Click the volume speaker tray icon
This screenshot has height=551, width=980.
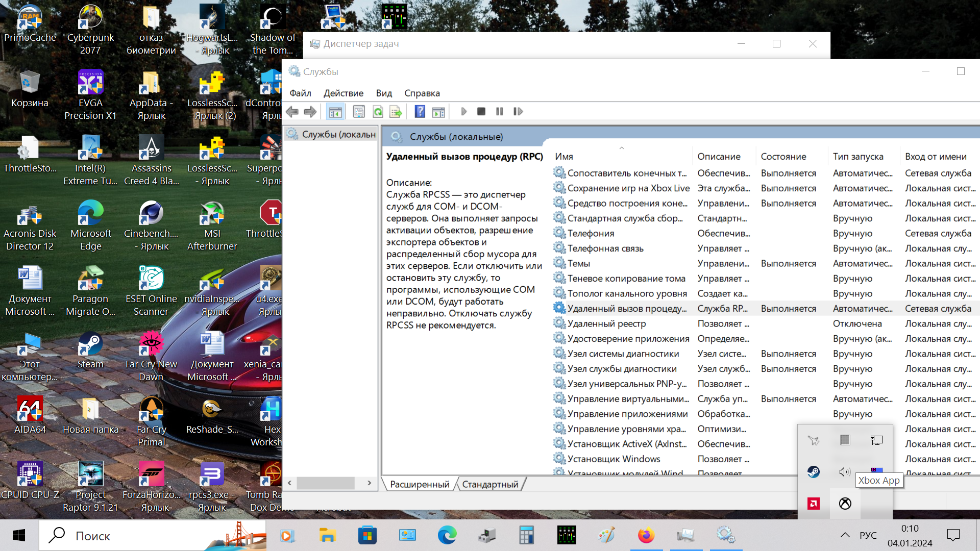tap(845, 472)
